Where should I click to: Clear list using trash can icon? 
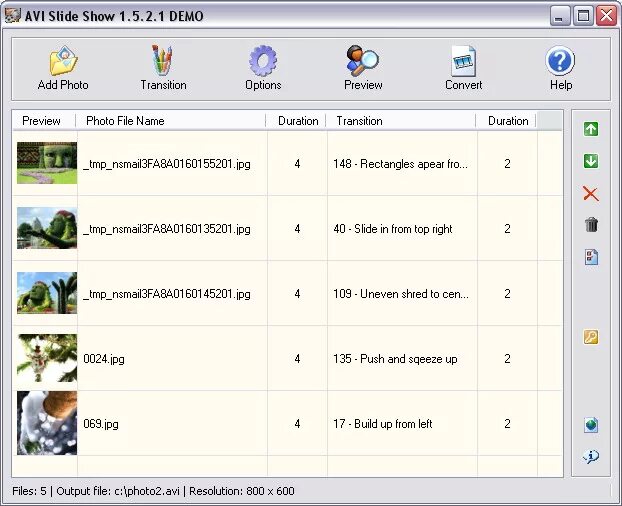click(x=591, y=224)
